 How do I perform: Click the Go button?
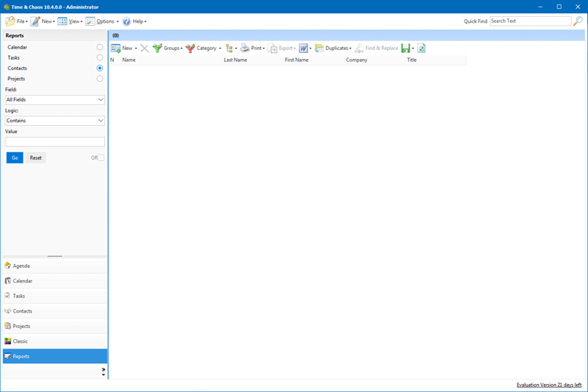[15, 157]
